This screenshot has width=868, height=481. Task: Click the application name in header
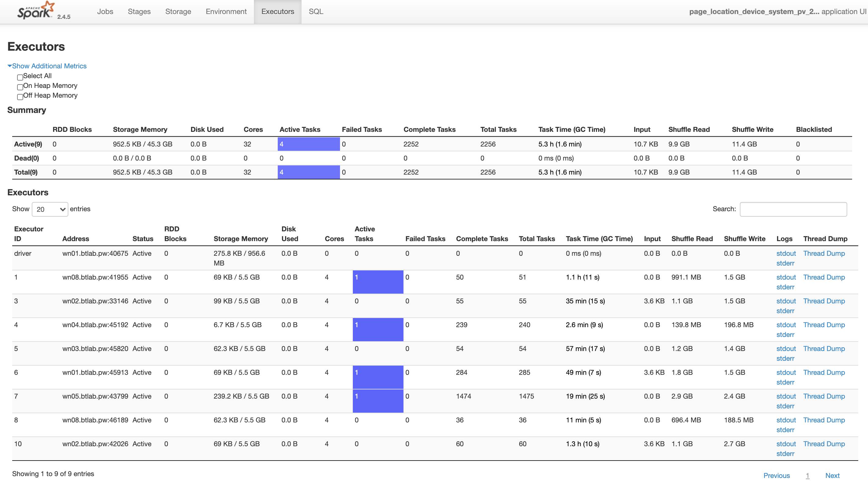(x=754, y=12)
